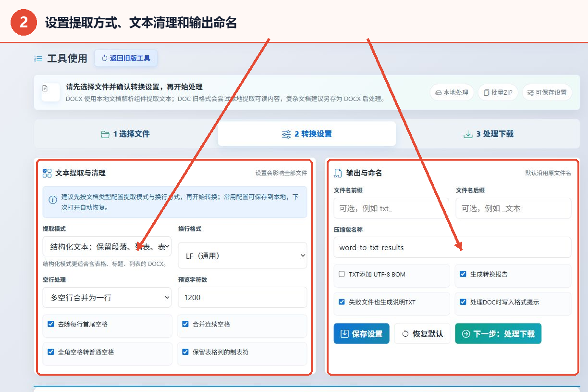Click the 结构化模式更适合 hint text
588x392 pixels.
(x=105, y=264)
